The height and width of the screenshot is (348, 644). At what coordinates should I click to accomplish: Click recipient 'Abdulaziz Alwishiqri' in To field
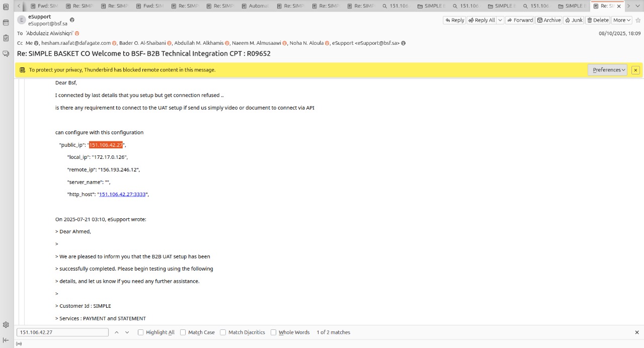coord(50,33)
